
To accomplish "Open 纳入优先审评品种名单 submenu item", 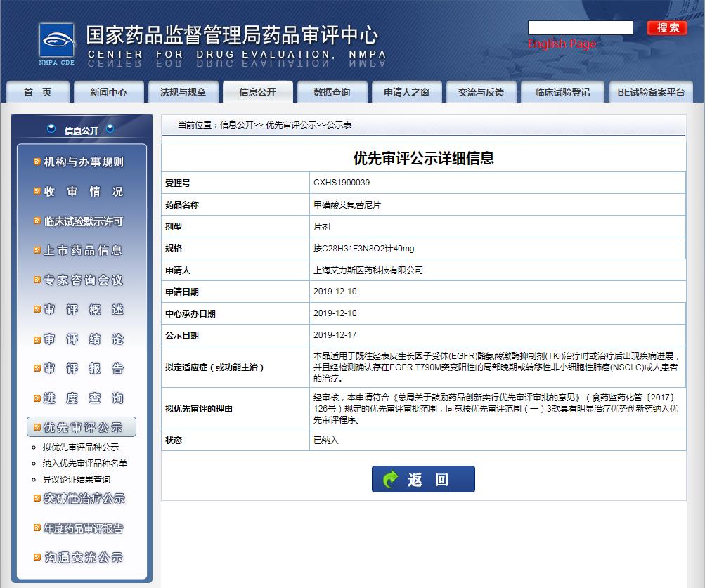I will (x=85, y=463).
